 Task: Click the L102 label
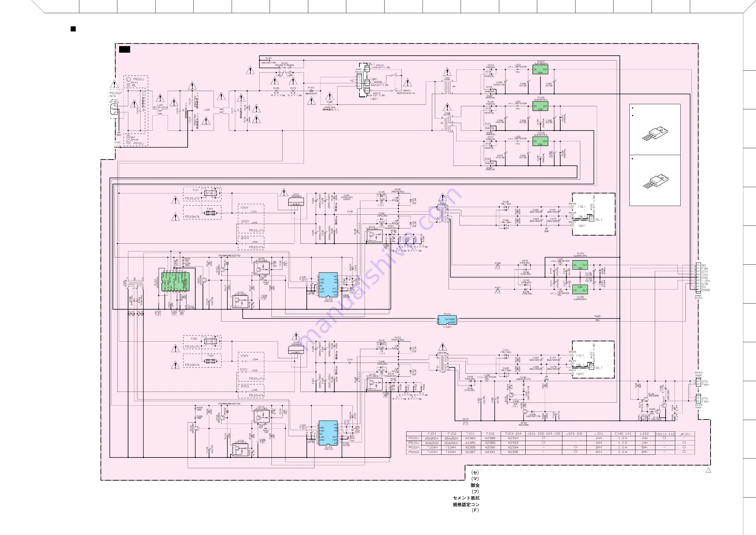pos(207,110)
